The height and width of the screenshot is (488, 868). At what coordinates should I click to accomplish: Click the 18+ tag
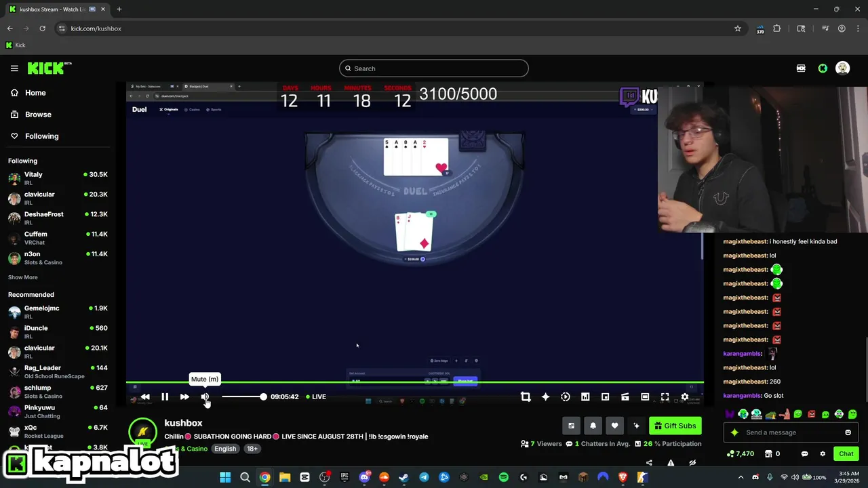252,449
